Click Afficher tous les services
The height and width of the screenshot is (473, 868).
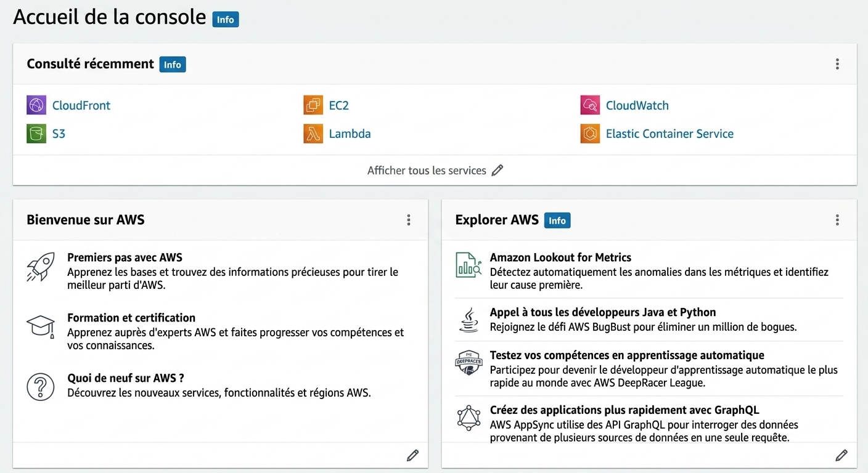(x=427, y=171)
